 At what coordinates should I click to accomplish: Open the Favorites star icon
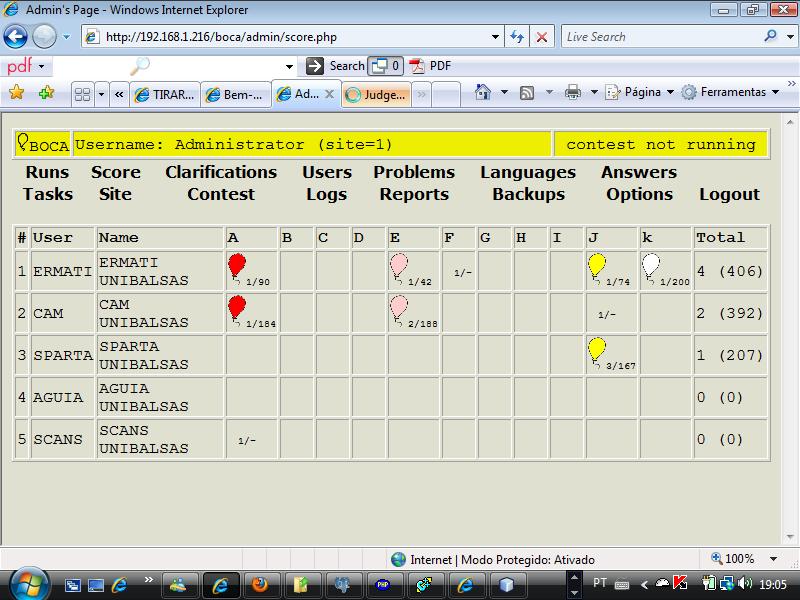[x=17, y=92]
